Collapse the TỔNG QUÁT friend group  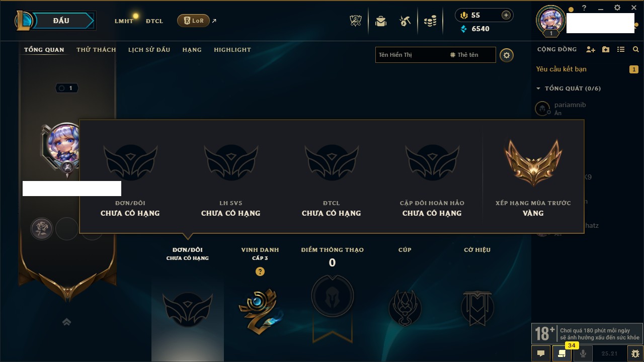pos(538,88)
